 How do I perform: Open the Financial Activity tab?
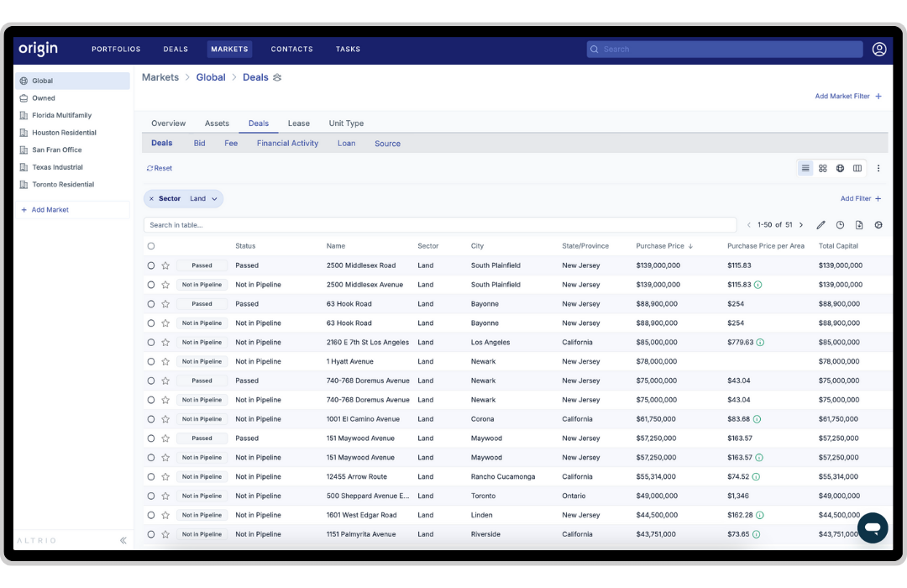(x=287, y=143)
